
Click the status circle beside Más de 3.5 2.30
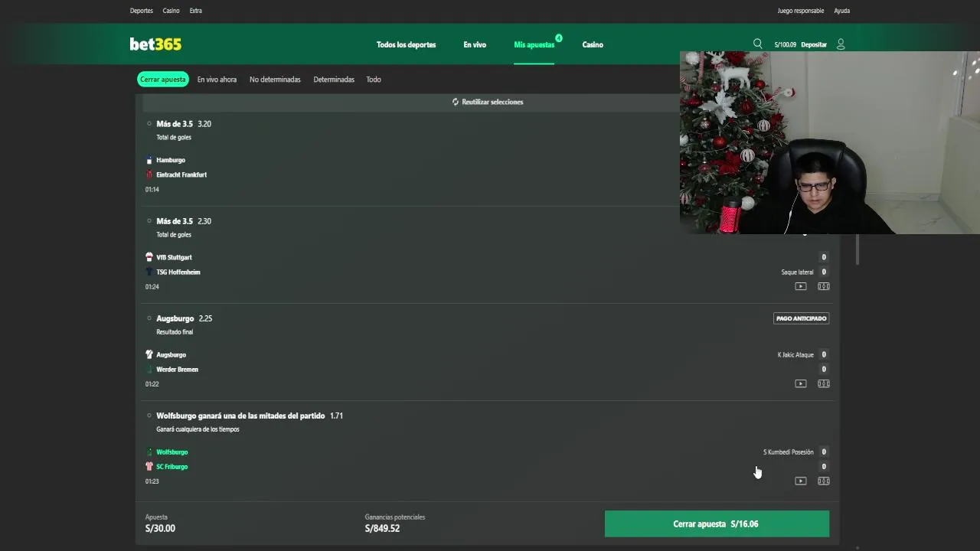coord(149,220)
